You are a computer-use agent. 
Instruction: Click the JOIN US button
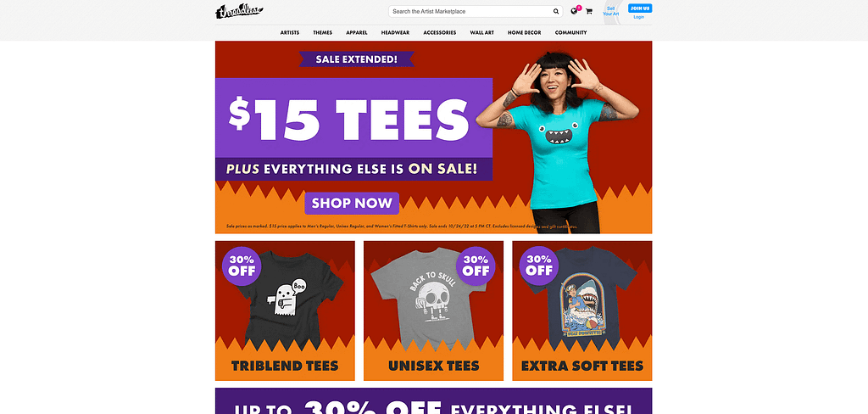(x=639, y=8)
